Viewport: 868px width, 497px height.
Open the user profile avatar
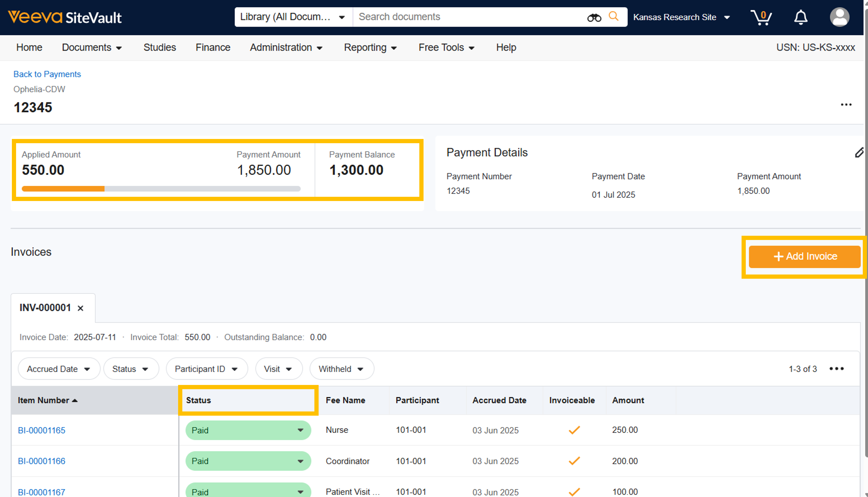(x=839, y=17)
